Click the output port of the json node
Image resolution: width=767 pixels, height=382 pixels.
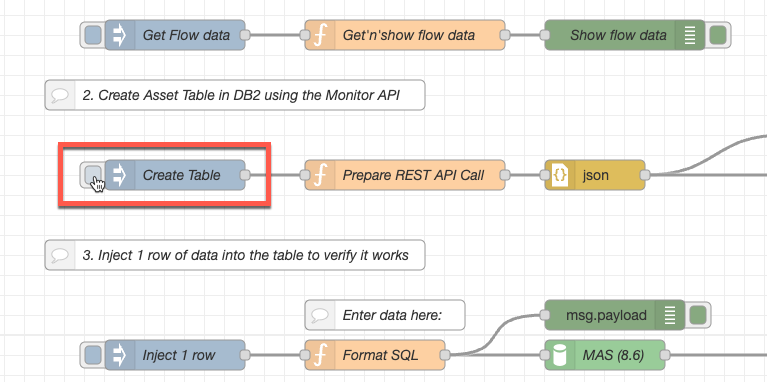(x=645, y=175)
